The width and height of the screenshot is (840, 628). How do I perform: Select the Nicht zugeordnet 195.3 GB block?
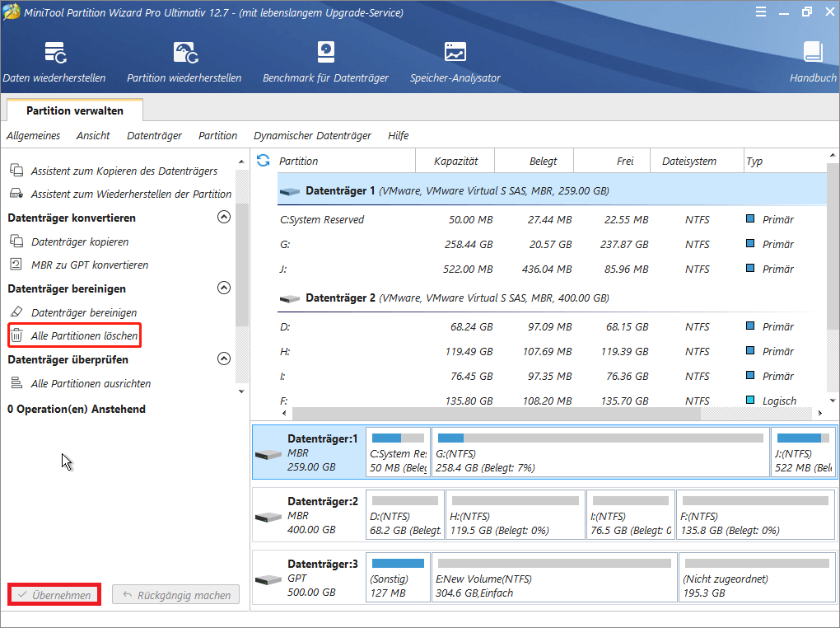pyautogui.click(x=757, y=578)
